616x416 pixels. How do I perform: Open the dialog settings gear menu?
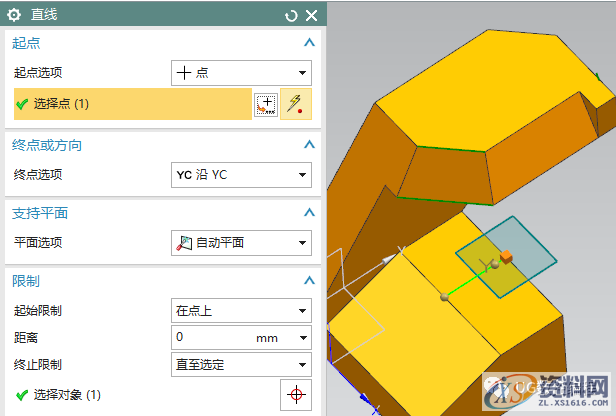pos(14,15)
